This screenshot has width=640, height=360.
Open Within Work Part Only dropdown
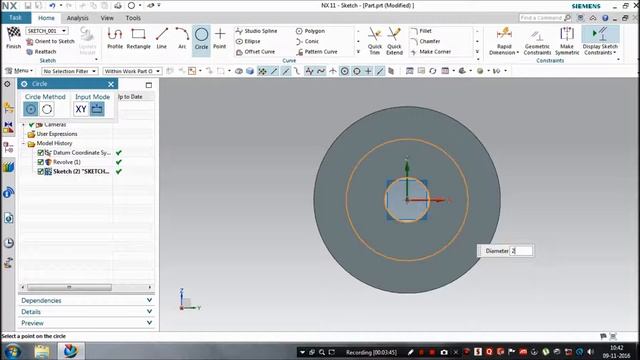[x=132, y=71]
